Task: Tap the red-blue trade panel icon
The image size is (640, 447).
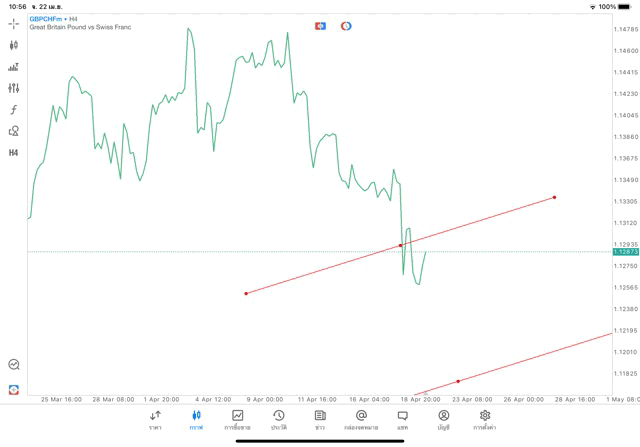Action: (320, 25)
